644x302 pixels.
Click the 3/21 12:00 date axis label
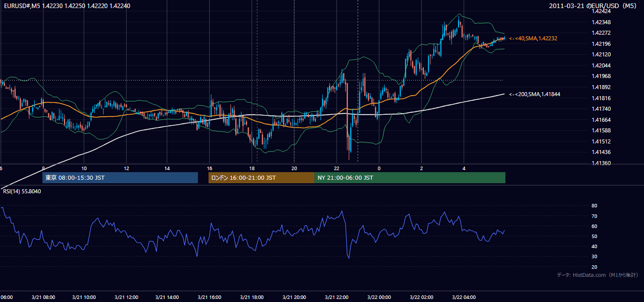point(126,297)
